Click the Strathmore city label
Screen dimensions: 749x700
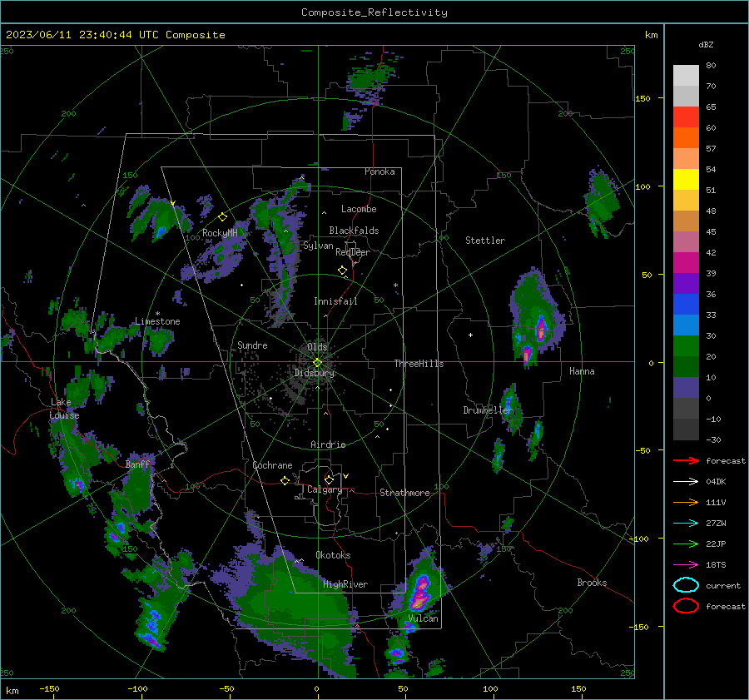(x=404, y=493)
